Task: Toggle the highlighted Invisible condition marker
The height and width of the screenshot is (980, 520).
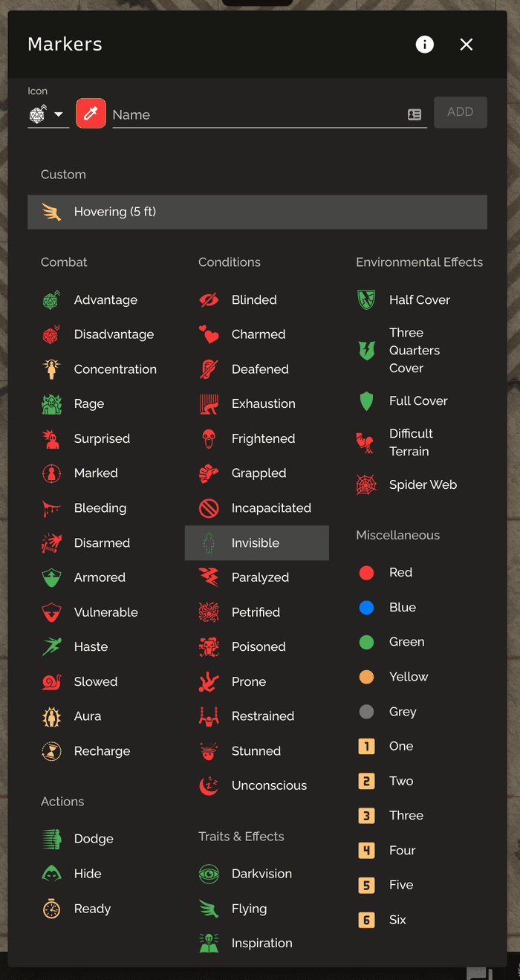Action: (257, 543)
